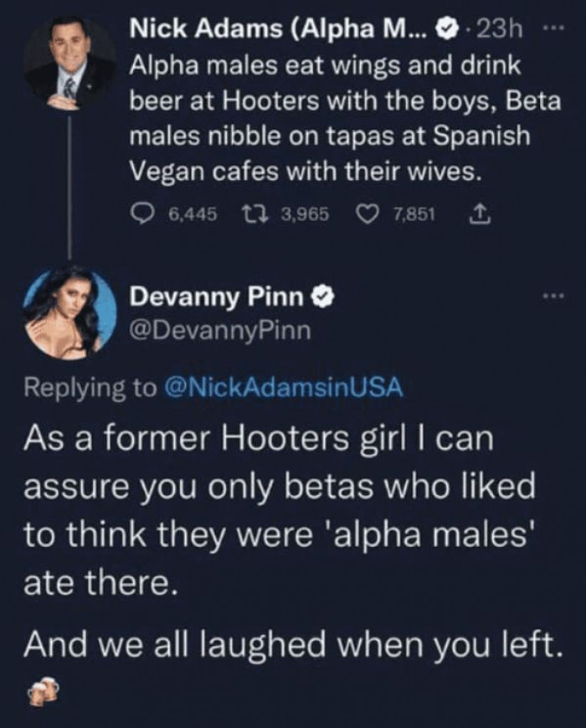
Task: Open Devanny Pinn's profile picture
Action: 70,312
